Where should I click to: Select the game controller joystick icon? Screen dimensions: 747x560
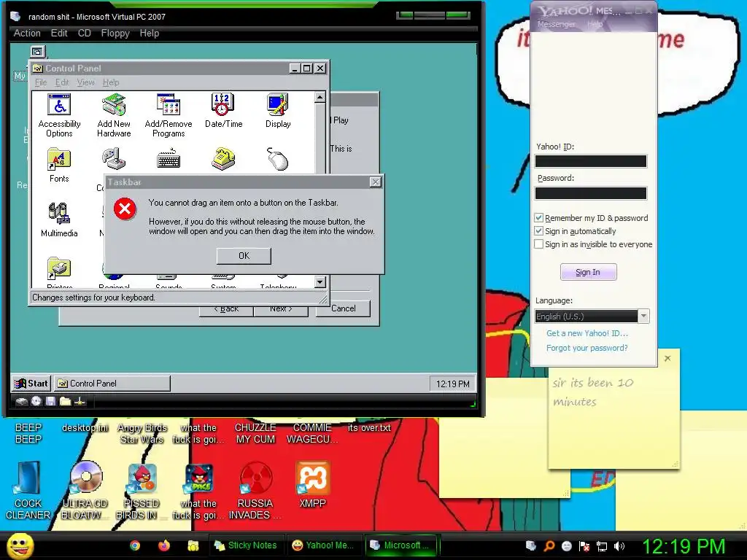pyautogui.click(x=114, y=158)
